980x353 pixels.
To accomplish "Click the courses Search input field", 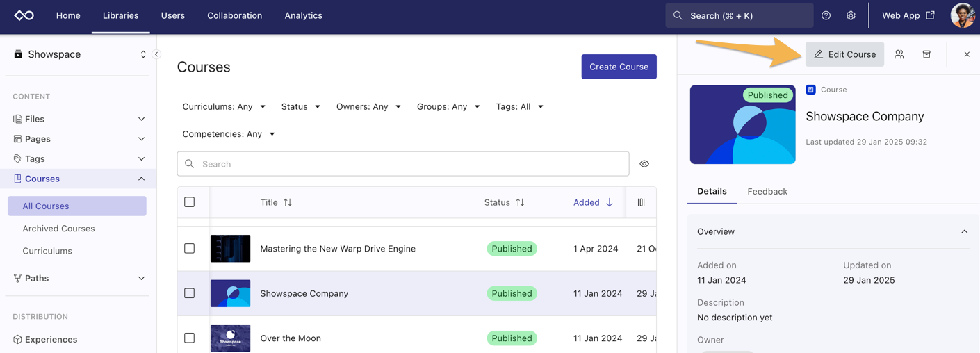I will pos(403,164).
